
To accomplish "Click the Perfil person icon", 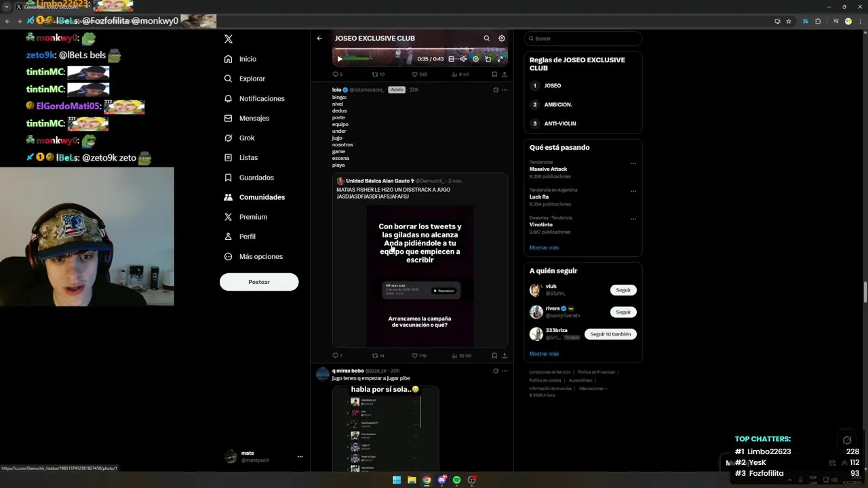I will (228, 237).
